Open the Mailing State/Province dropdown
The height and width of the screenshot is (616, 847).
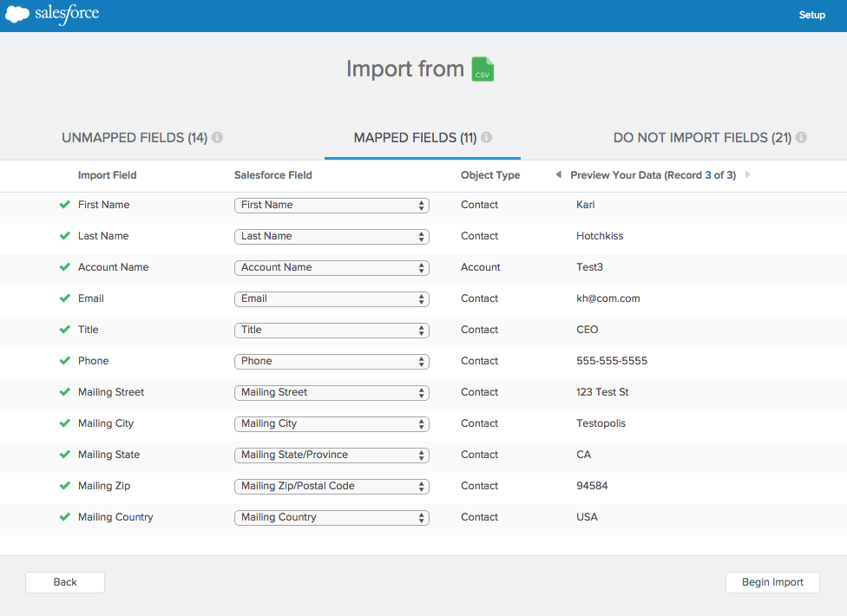(x=332, y=455)
